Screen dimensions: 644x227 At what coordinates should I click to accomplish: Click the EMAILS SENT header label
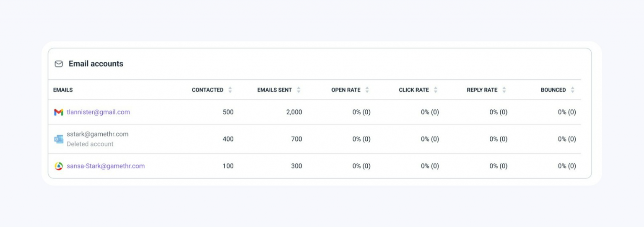(275, 90)
